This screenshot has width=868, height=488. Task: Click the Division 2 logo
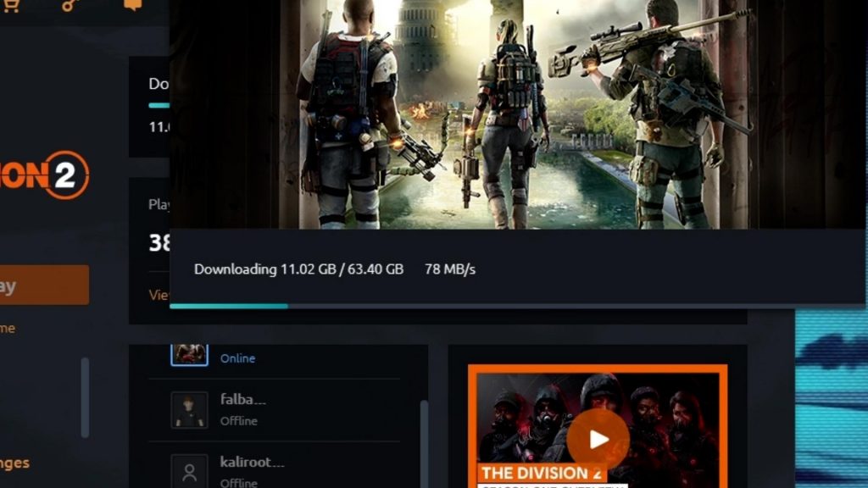(x=44, y=175)
